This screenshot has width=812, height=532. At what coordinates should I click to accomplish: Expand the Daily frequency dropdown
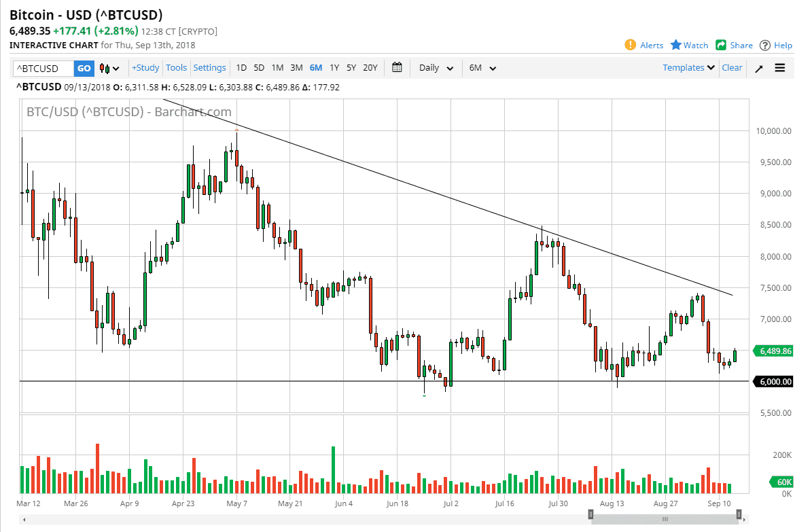(x=438, y=68)
